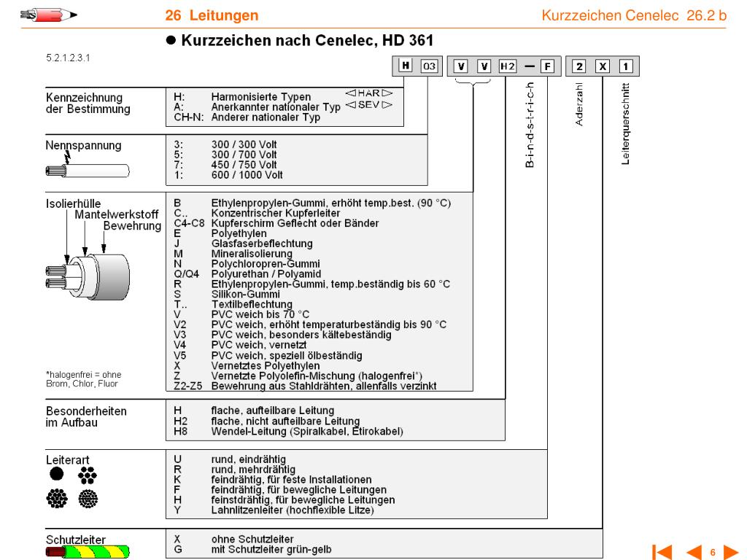Select the 'X' code box in the example
The image size is (747, 560).
coord(602,66)
